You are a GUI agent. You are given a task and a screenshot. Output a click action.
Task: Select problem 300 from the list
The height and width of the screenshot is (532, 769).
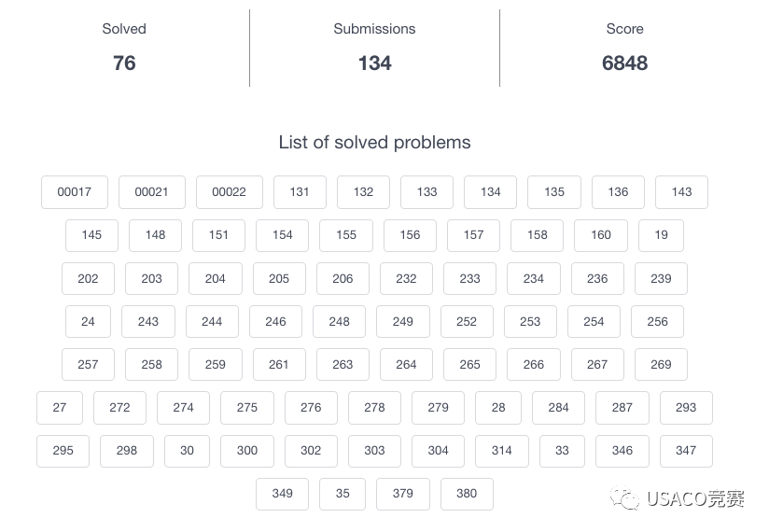tap(247, 451)
